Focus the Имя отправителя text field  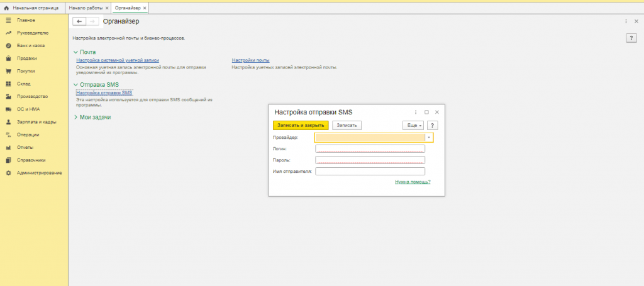click(x=370, y=171)
